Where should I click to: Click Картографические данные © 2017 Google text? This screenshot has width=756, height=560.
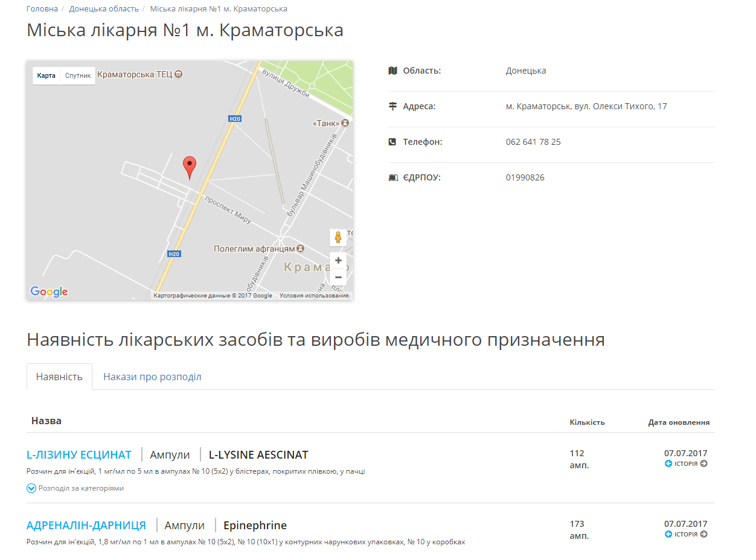click(213, 296)
